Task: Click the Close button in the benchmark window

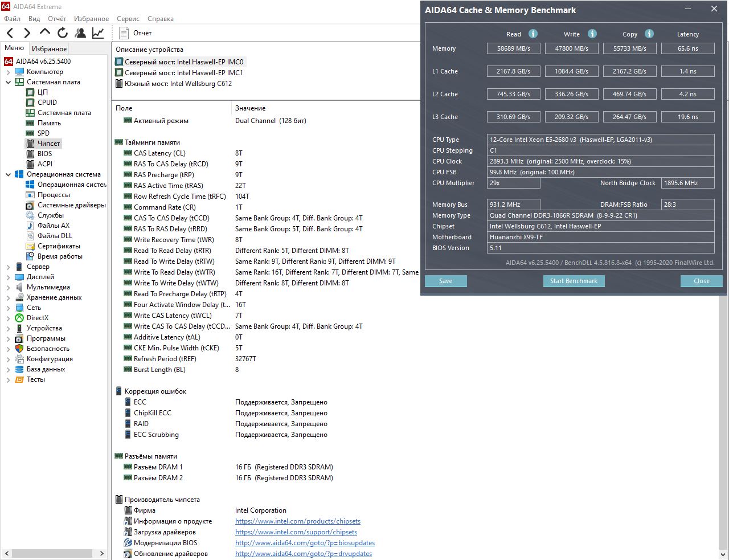Action: (702, 281)
